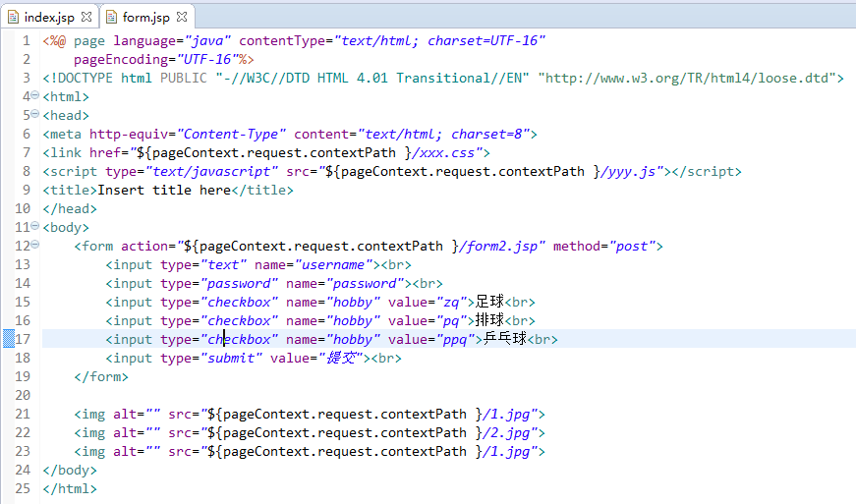Collapse the body tag fold on line 11

(x=35, y=226)
